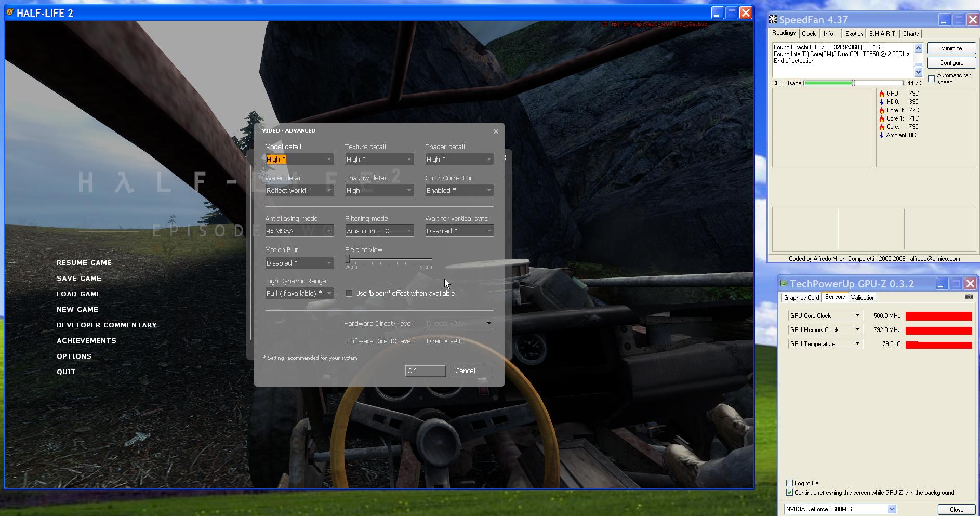
Task: Minimize the GPU-Z window
Action: click(942, 284)
